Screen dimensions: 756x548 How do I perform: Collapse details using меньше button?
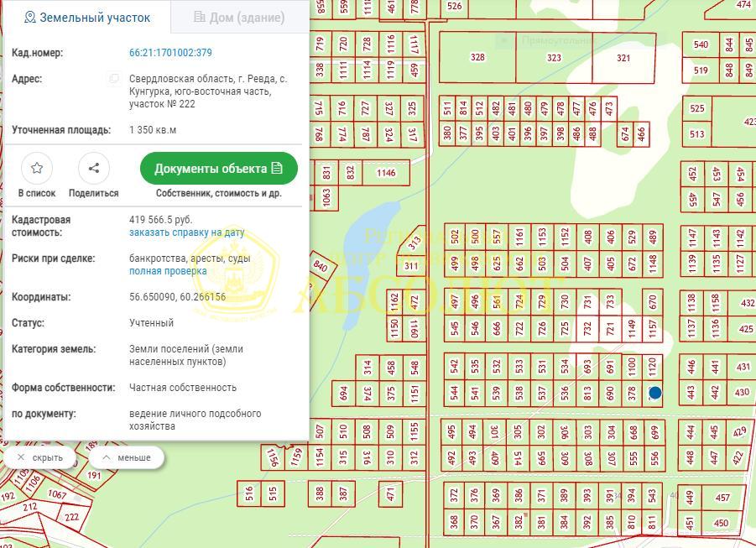[127, 457]
